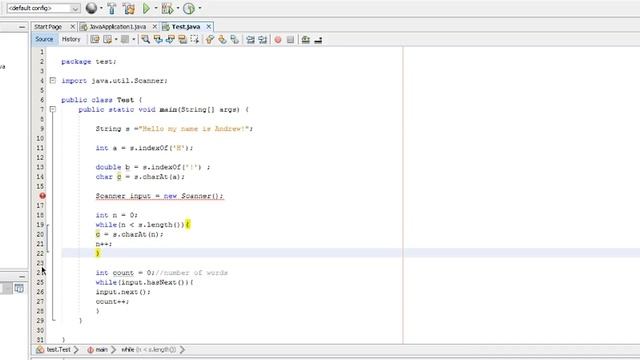Click the String s declaration line
Image resolution: width=640 pixels, height=360 pixels.
pyautogui.click(x=174, y=129)
